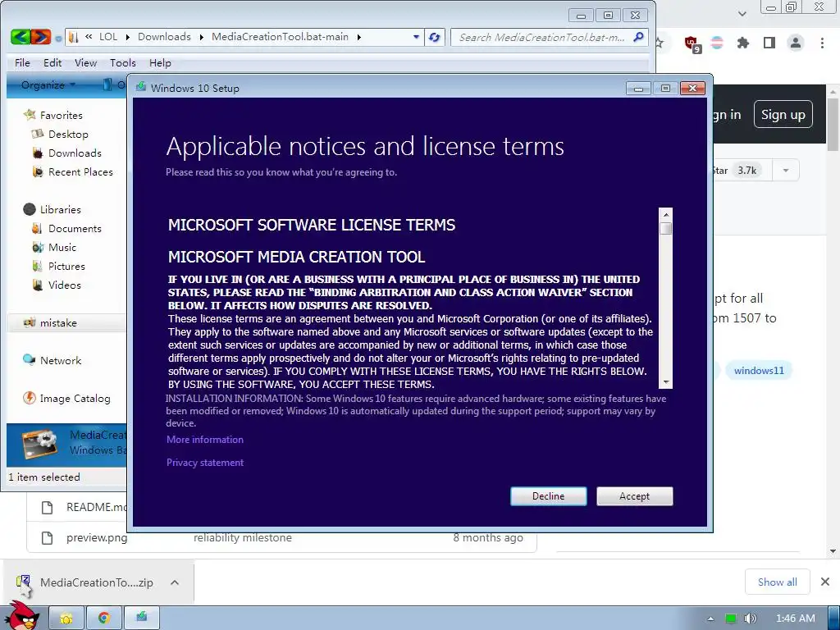Viewport: 840px width, 630px height.
Task: Open the tab search chevron in Chrome
Action: click(742, 14)
